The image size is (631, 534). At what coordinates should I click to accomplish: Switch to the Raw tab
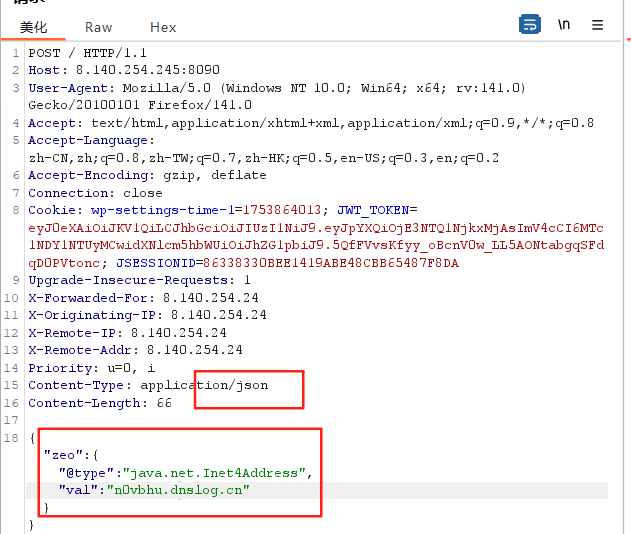click(x=99, y=27)
